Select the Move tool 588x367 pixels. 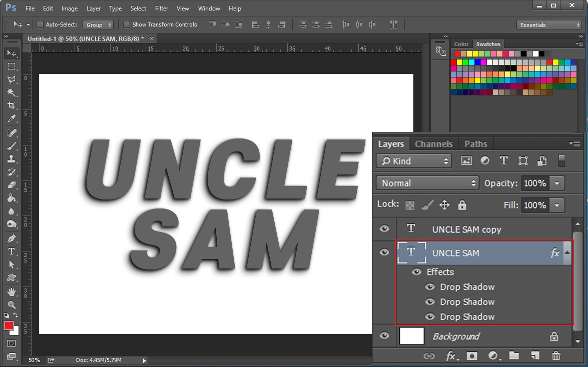tap(12, 53)
